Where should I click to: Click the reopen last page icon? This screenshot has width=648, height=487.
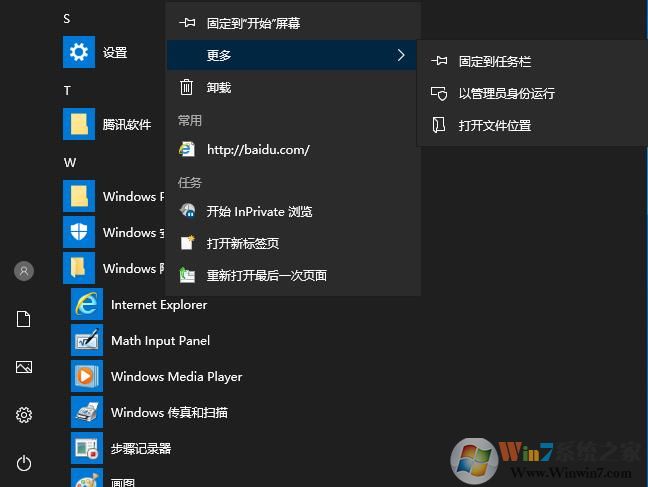click(x=187, y=275)
